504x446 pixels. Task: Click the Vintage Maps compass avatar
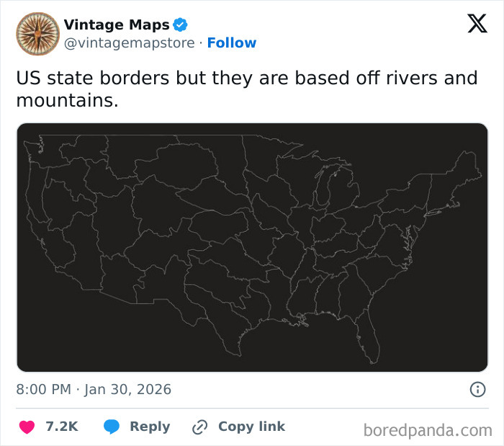click(37, 33)
